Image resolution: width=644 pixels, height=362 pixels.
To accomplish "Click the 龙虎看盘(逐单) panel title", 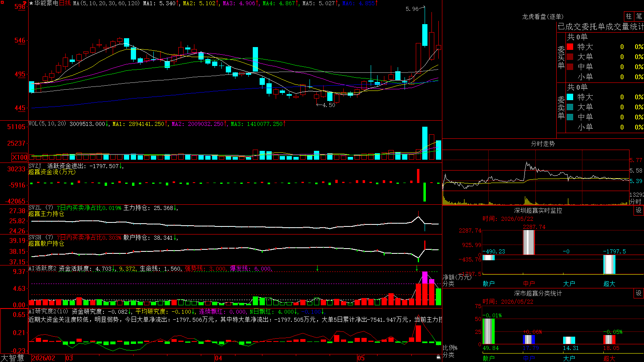I will coord(543,16).
